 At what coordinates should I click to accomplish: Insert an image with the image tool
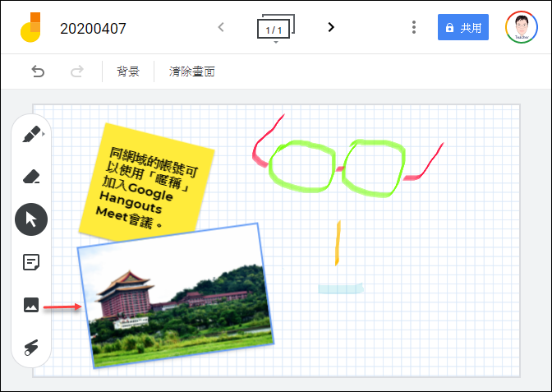tap(31, 305)
